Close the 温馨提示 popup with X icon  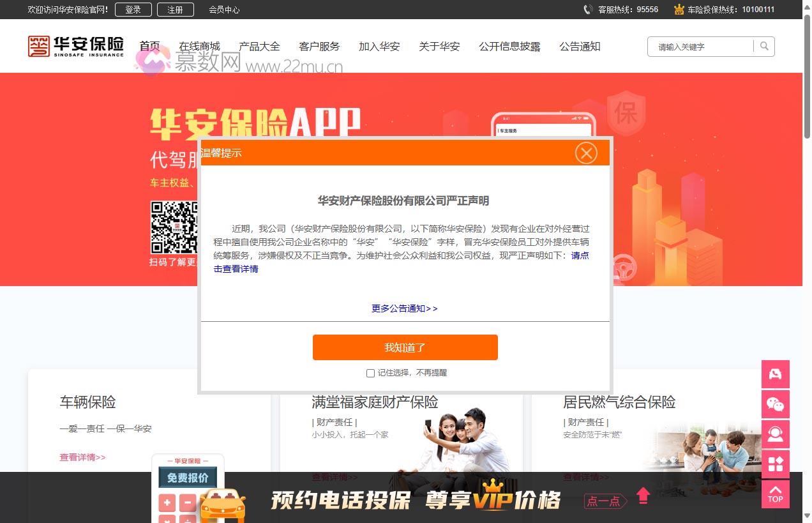(x=585, y=153)
